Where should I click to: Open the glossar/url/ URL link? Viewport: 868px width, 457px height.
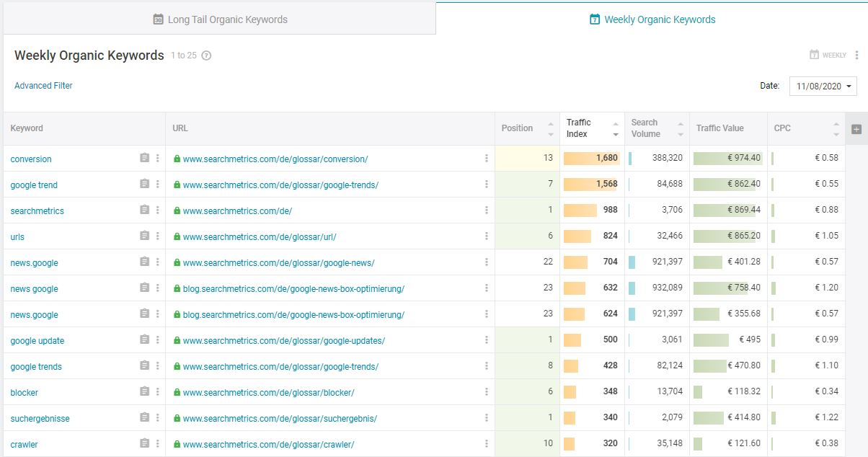[x=260, y=237]
